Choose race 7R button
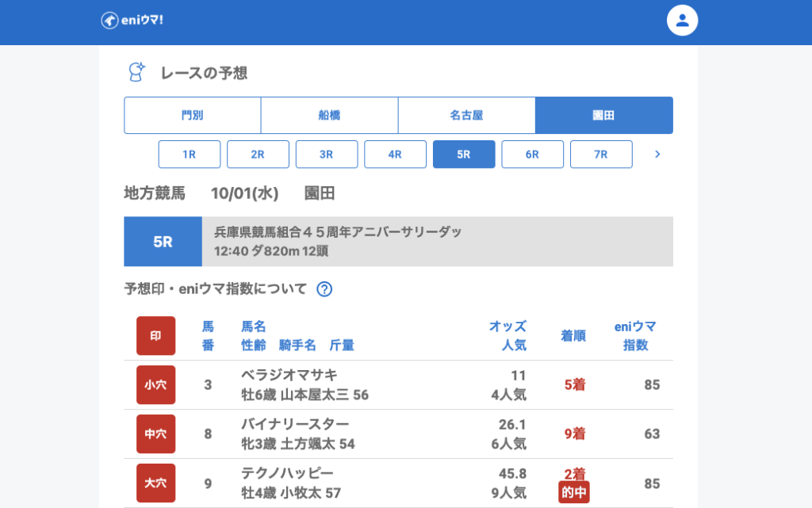This screenshot has width=812, height=508. [601, 155]
